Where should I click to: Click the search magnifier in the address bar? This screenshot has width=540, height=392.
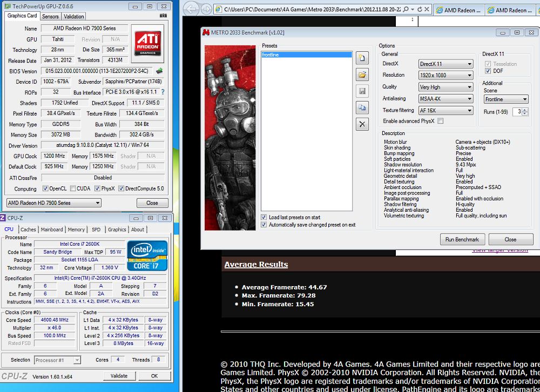point(406,9)
